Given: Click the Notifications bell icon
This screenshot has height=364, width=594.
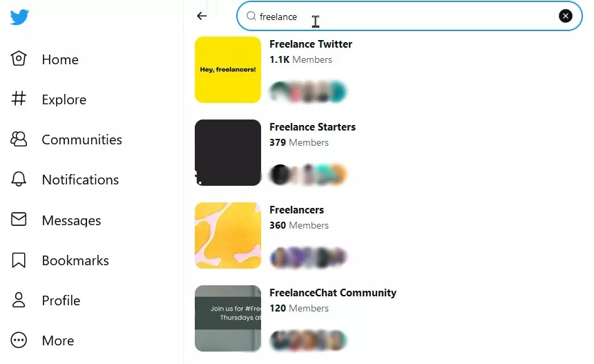Looking at the screenshot, I should pyautogui.click(x=19, y=180).
